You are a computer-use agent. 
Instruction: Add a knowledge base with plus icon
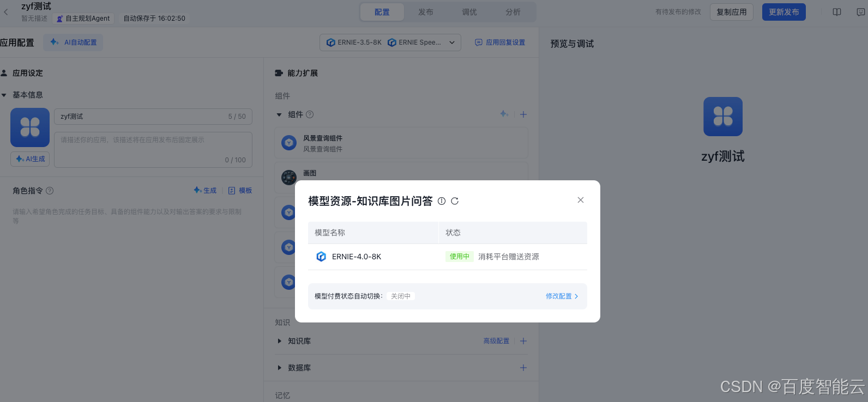point(523,341)
